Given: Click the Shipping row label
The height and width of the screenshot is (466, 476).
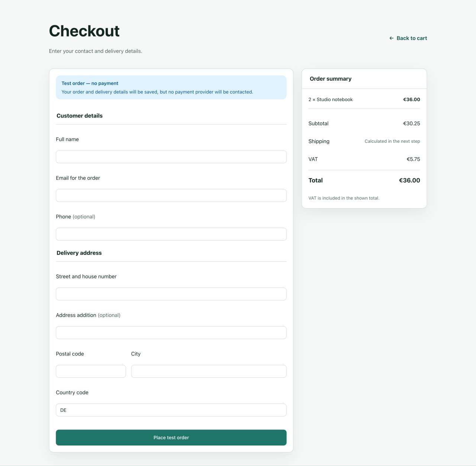Looking at the screenshot, I should pyautogui.click(x=319, y=141).
